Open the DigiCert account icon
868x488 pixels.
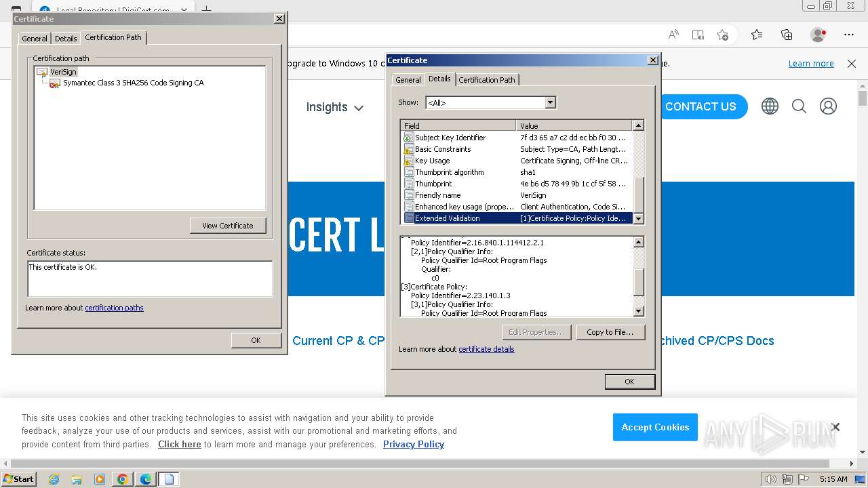point(828,106)
